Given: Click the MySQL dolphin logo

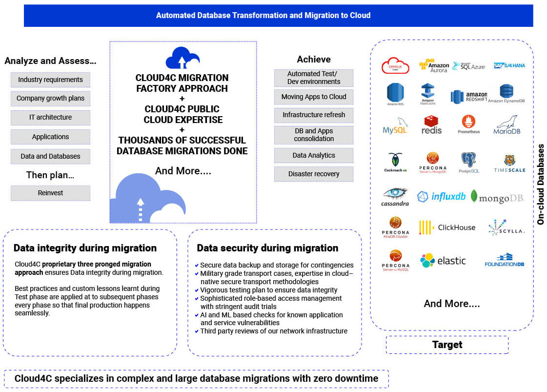Looking at the screenshot, I should tap(395, 126).
